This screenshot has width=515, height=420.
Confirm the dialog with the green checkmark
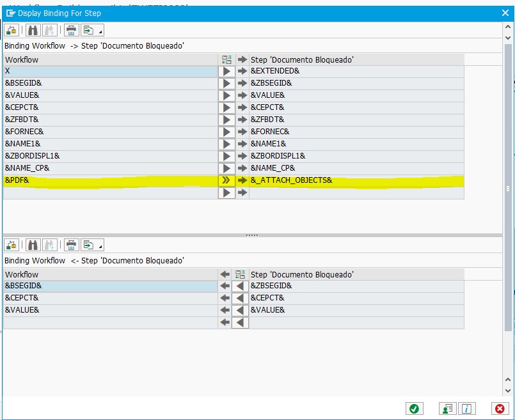click(x=415, y=408)
